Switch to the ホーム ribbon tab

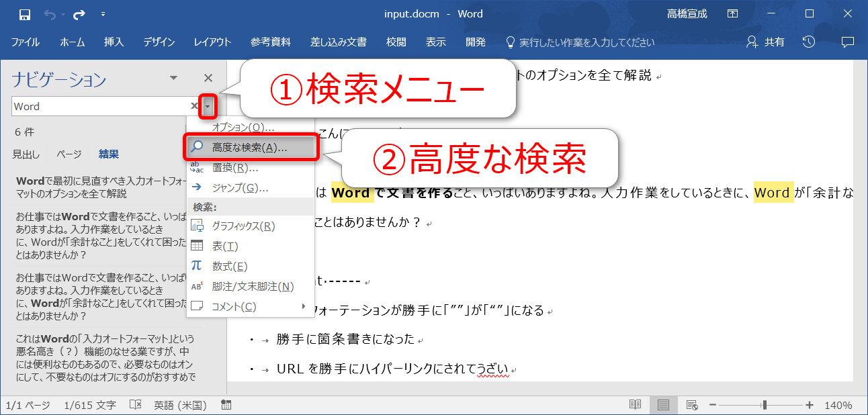coord(73,42)
